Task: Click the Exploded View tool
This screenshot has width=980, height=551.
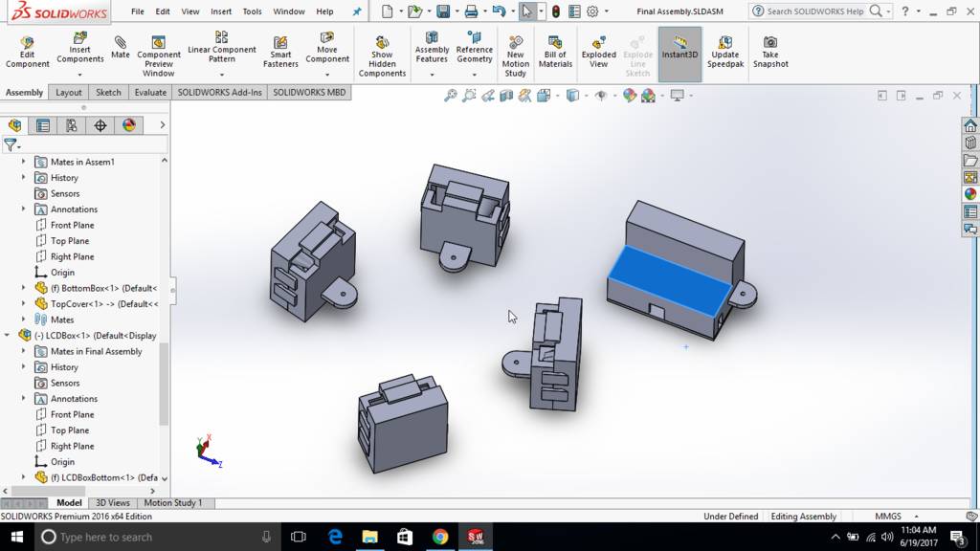Action: click(x=598, y=52)
